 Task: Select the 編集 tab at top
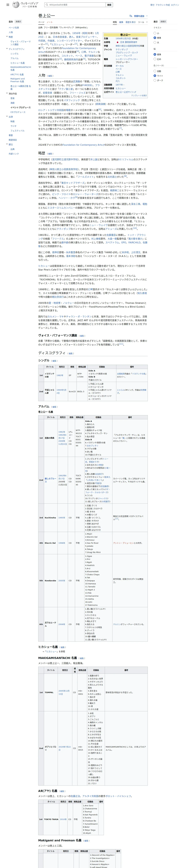coord(121,22)
